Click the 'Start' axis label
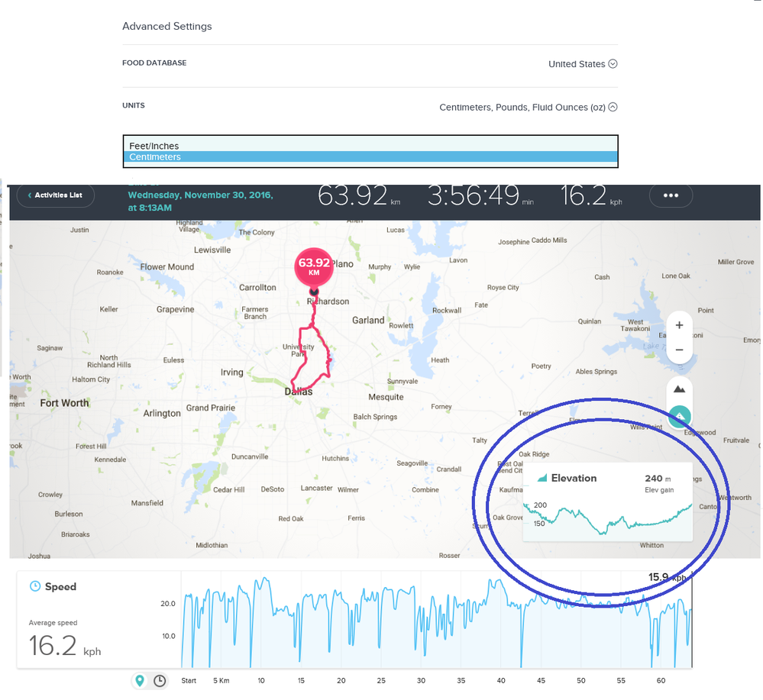Viewport: 763px width, 700px height. pos(189,681)
